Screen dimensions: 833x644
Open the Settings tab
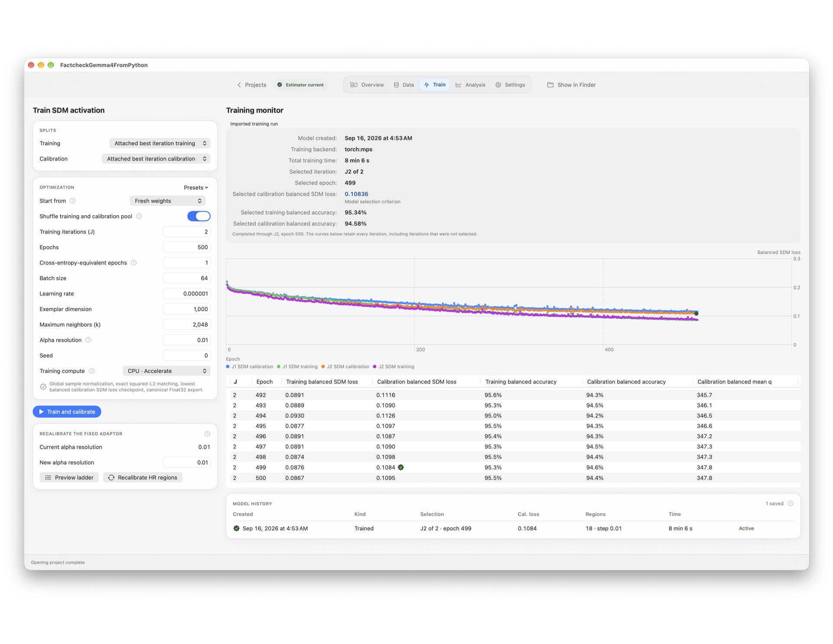(510, 85)
